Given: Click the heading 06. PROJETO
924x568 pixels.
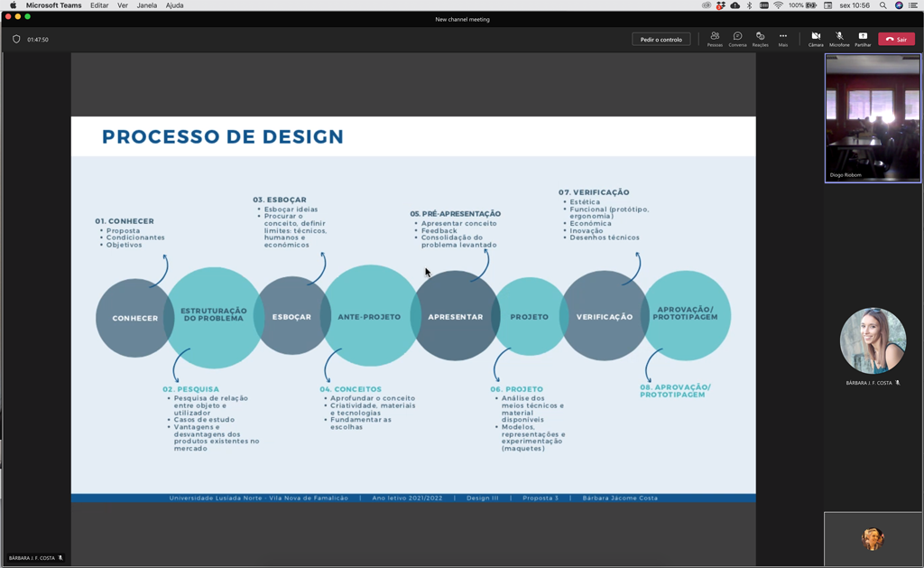Looking at the screenshot, I should tap(516, 389).
